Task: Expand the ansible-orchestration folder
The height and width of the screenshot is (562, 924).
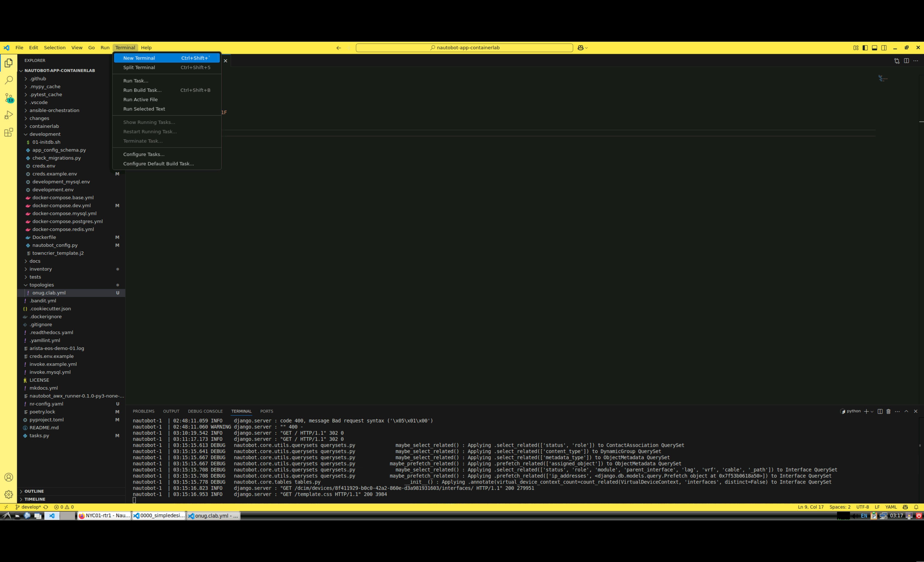Action: coord(54,110)
